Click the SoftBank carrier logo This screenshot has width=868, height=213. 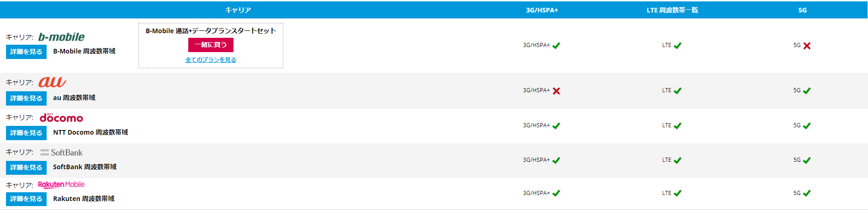[x=61, y=153]
